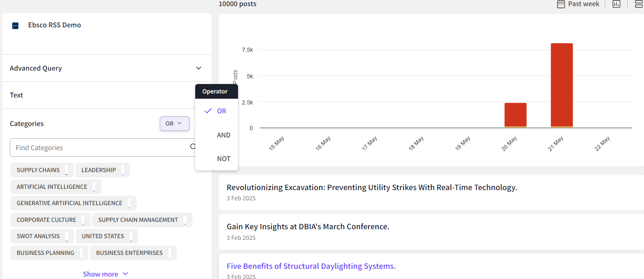Open the Categories OR operator dropdown

174,124
